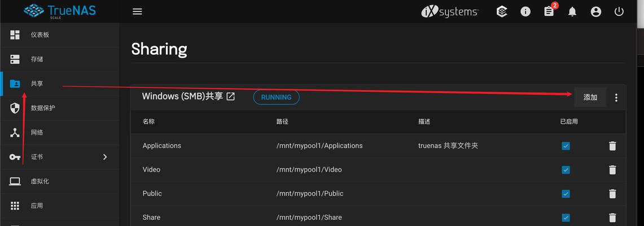Click the power icon
644x226 pixels.
pos(619,11)
